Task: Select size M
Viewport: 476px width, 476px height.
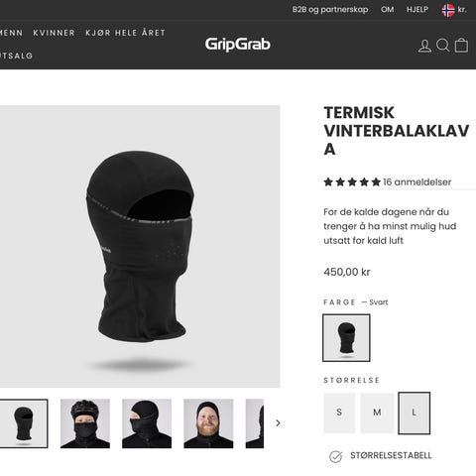Action: tap(377, 413)
